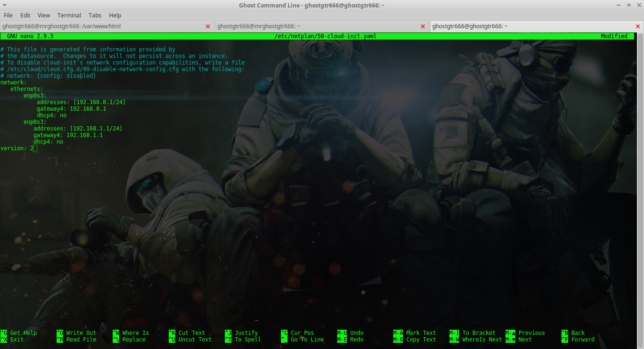Click the ^\ Replace shortcut
Viewport: 644px width, 349px height.
[x=129, y=339]
